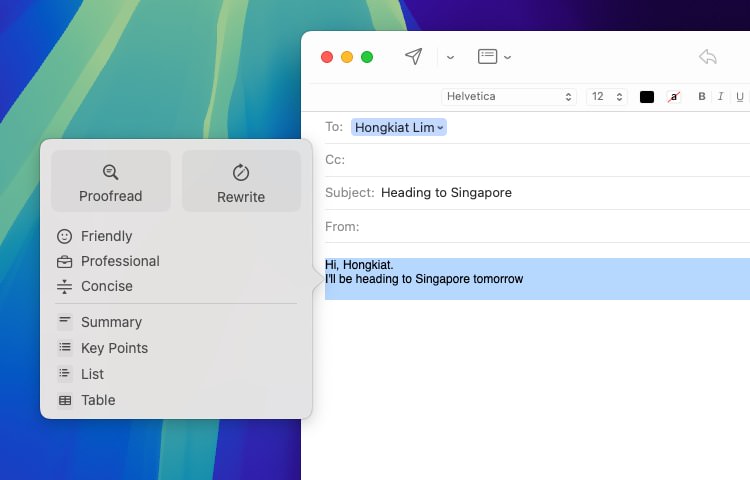
Task: Click the Key Points bullet icon
Action: (x=65, y=348)
